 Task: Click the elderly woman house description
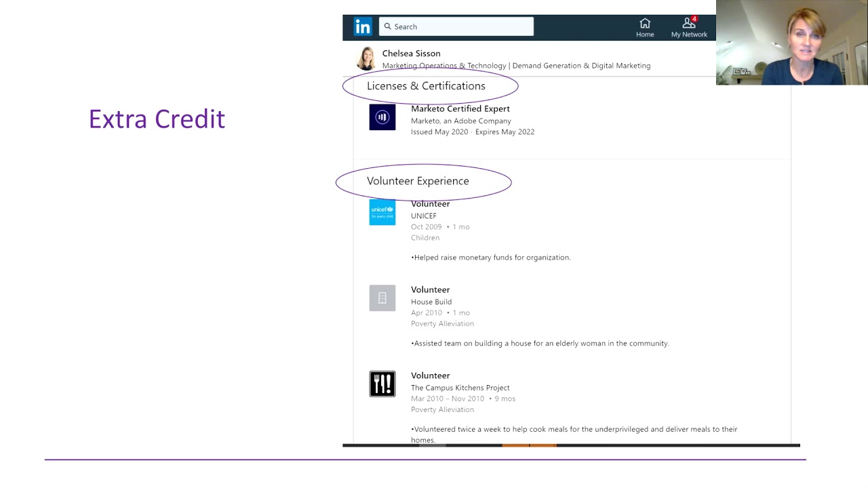coord(540,344)
